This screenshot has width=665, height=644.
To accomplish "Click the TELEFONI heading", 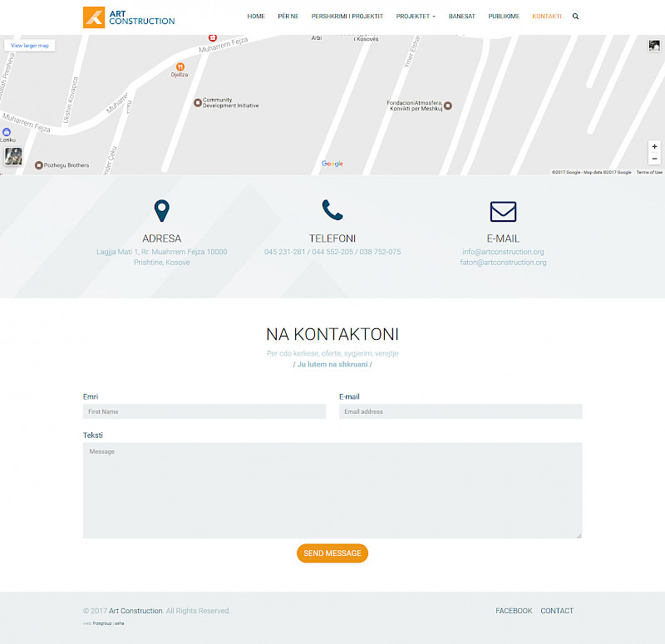I will 332,238.
